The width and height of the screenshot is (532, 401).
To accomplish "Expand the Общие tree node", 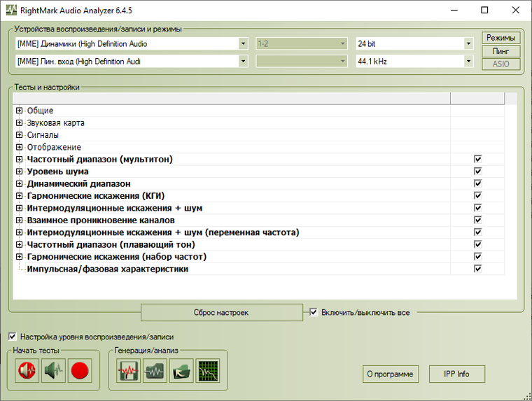I will [20, 111].
